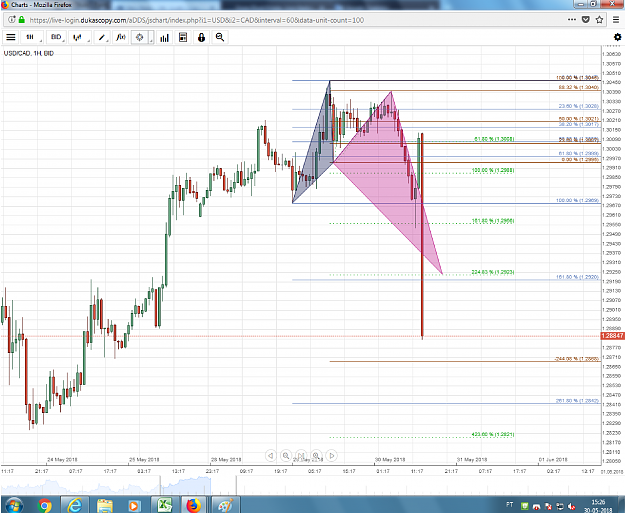Image resolution: width=625 pixels, height=513 pixels.
Task: Open Excel from taskbar
Action: 165,505
